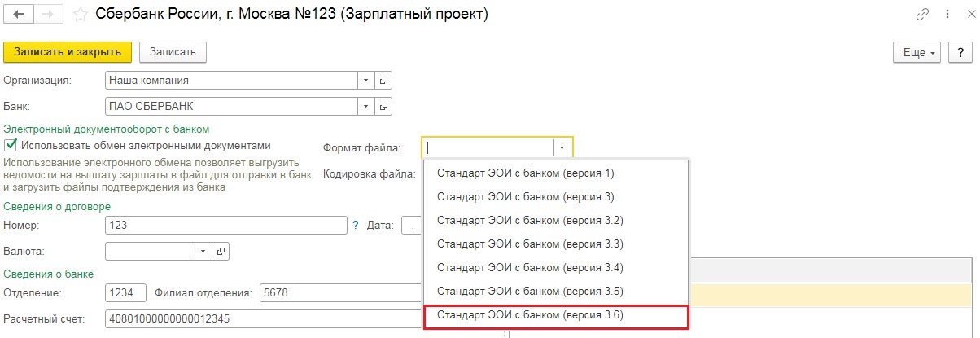Click the settlement account number field
Screen dimensions: 980x338
(x=260, y=318)
